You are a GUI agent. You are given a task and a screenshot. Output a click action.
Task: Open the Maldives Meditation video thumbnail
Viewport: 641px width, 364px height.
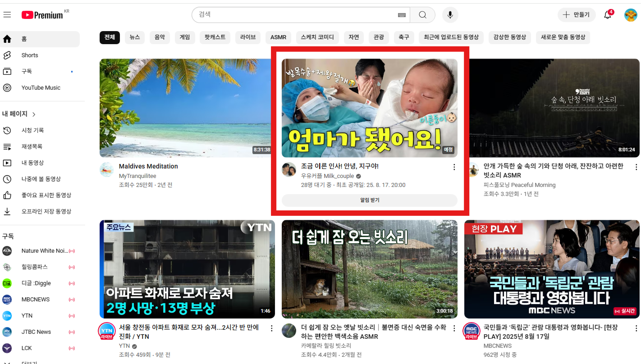[185, 108]
